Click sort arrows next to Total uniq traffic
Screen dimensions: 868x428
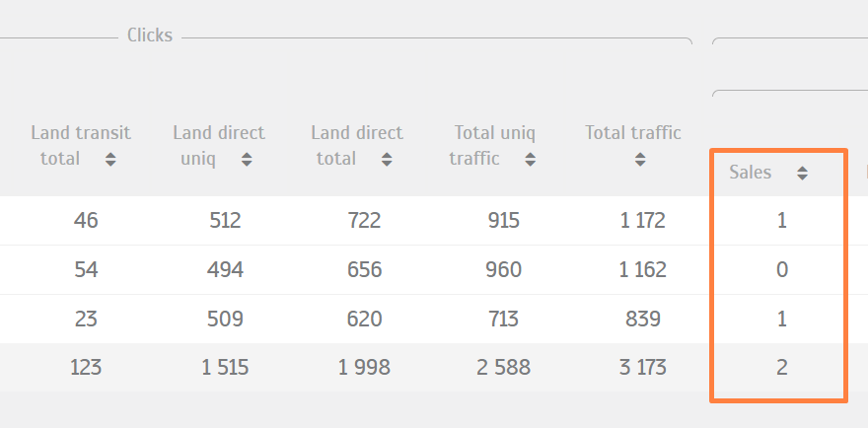(531, 160)
